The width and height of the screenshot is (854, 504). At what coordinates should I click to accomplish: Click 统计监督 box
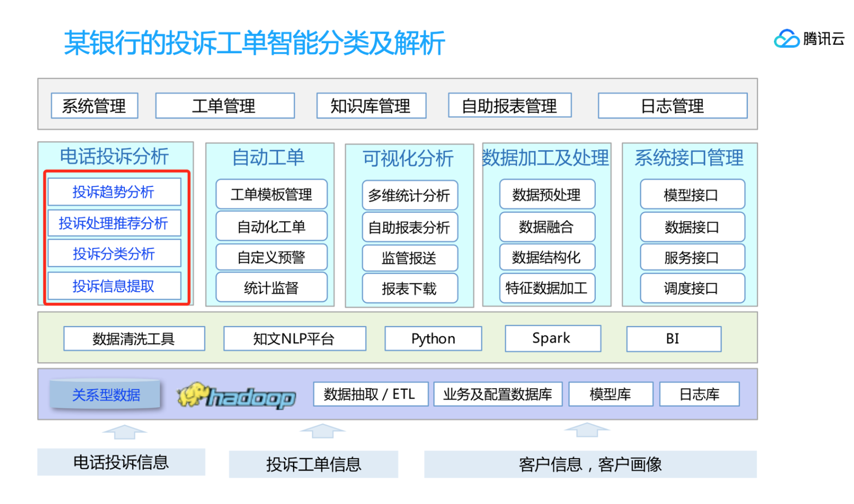(x=271, y=288)
